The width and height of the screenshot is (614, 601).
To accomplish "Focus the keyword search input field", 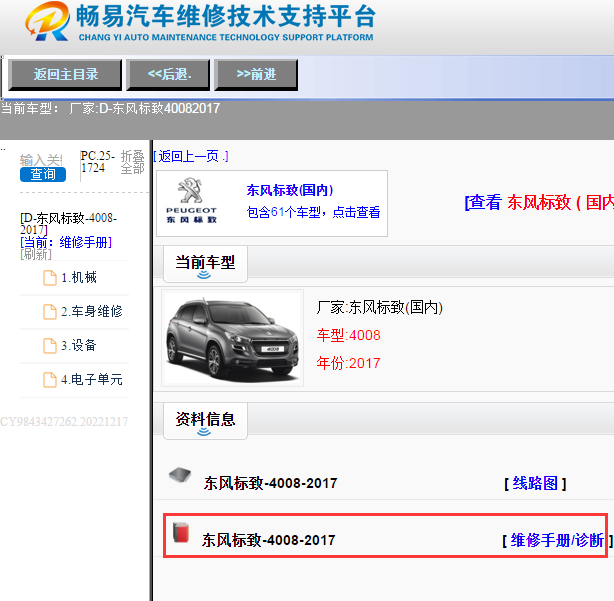I will coord(42,160).
